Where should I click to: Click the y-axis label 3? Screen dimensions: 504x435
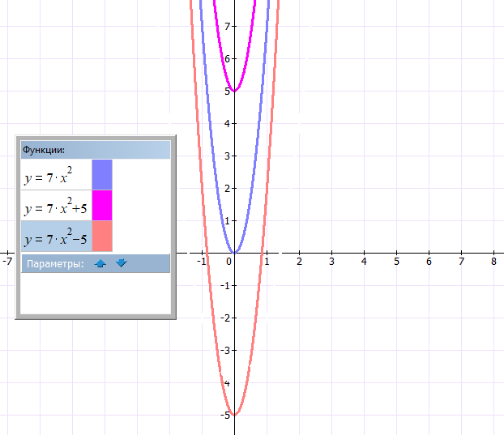[229, 156]
